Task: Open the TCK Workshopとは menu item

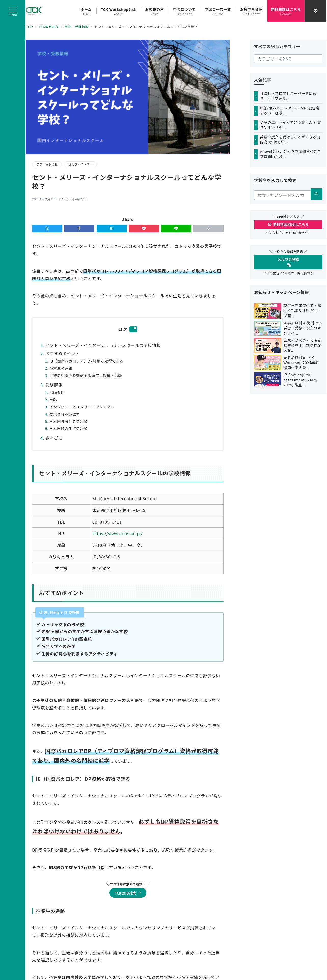Action: pos(118,11)
